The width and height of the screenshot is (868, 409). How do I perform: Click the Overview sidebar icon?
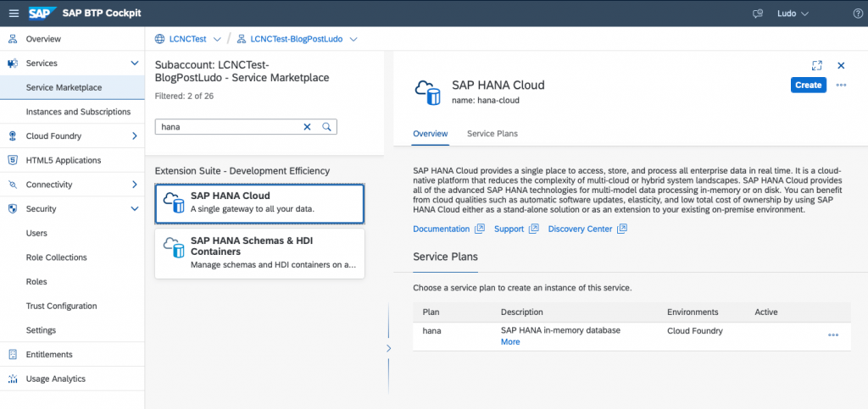12,39
